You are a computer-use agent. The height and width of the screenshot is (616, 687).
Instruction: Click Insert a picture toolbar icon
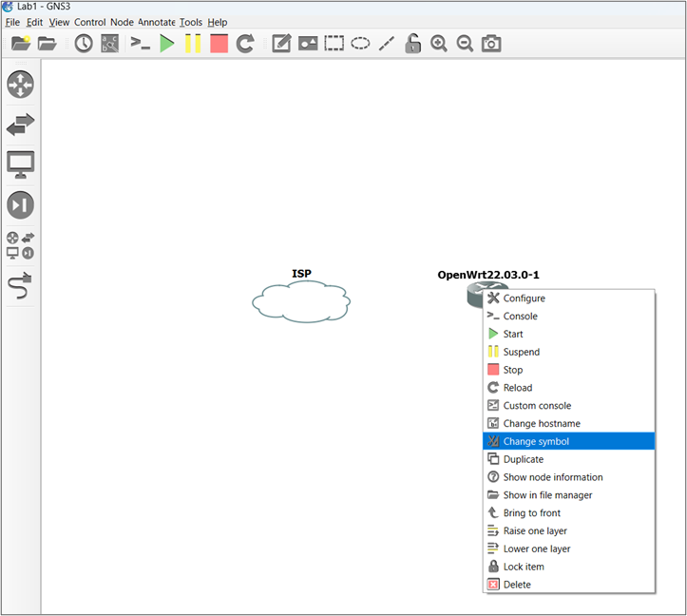[308, 44]
